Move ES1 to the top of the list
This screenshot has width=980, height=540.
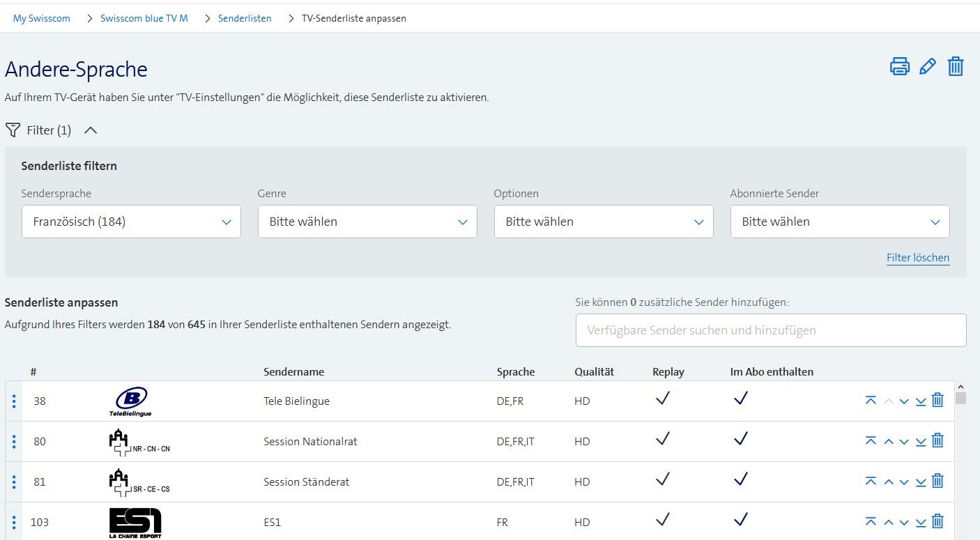pos(871,522)
